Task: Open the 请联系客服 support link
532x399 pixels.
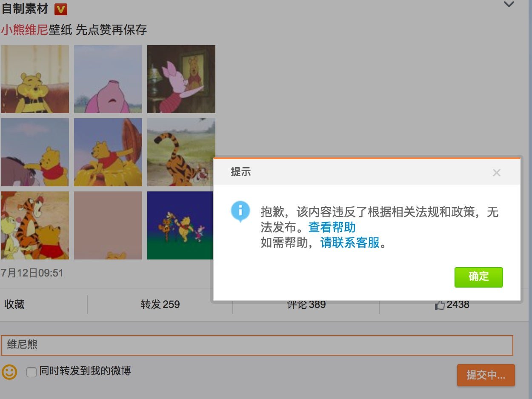Action: (x=350, y=243)
